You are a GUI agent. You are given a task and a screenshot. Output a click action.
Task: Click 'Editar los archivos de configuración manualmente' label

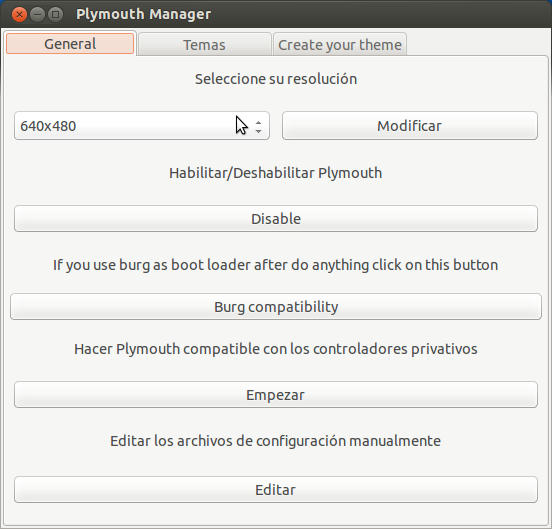276,441
